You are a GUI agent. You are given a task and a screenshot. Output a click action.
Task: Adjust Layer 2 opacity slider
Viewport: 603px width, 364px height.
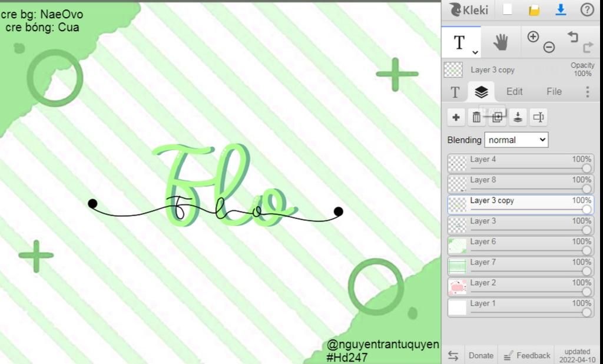[x=587, y=292]
